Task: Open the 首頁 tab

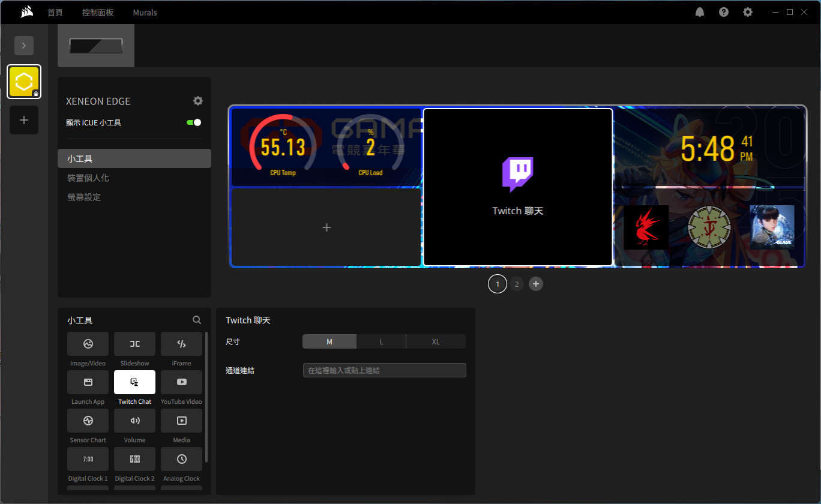Action: coord(55,12)
